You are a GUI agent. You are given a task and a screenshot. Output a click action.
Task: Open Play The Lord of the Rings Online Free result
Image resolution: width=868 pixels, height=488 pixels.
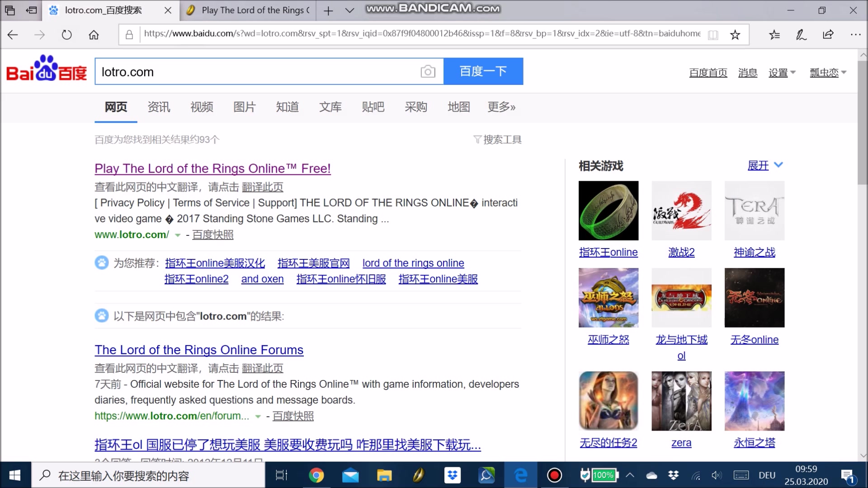click(212, 169)
